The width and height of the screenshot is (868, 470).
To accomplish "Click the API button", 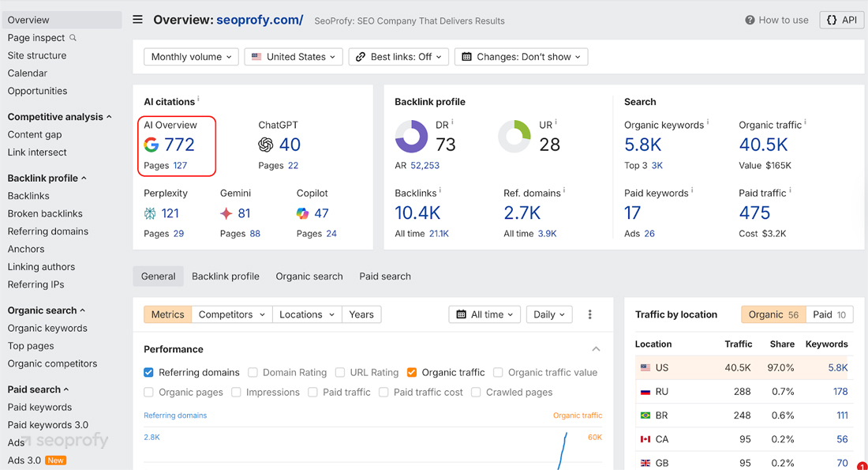I will click(841, 20).
